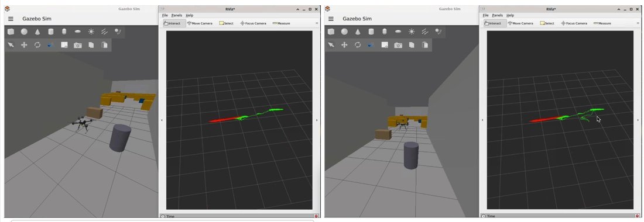The height and width of the screenshot is (222, 644).
Task: Open the hamburger menu in left Gazebo window
Action: tap(11, 19)
